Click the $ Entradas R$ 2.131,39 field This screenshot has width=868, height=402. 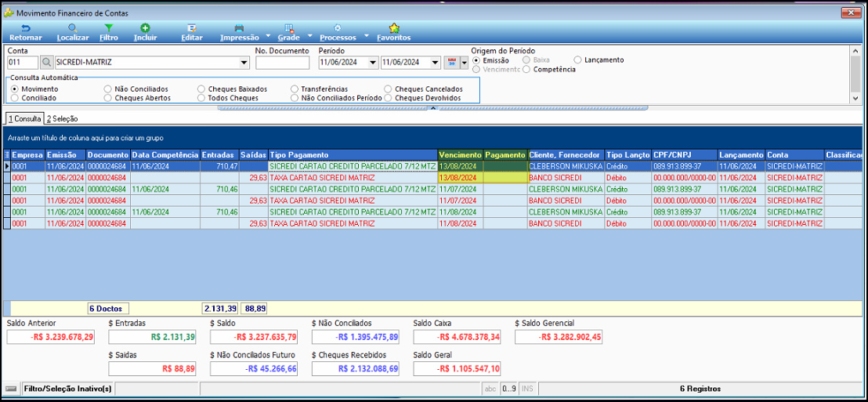pyautogui.click(x=153, y=337)
